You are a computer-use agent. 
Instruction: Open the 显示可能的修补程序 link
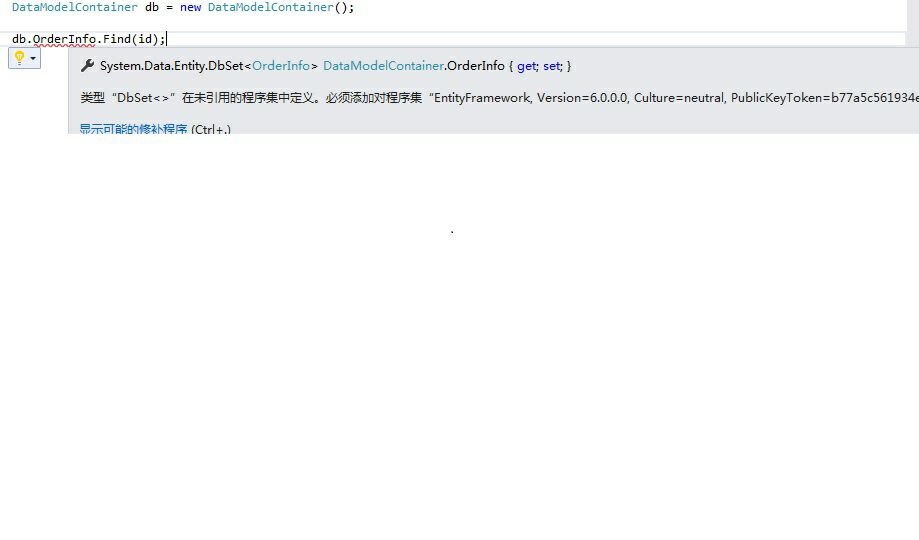tap(133, 129)
